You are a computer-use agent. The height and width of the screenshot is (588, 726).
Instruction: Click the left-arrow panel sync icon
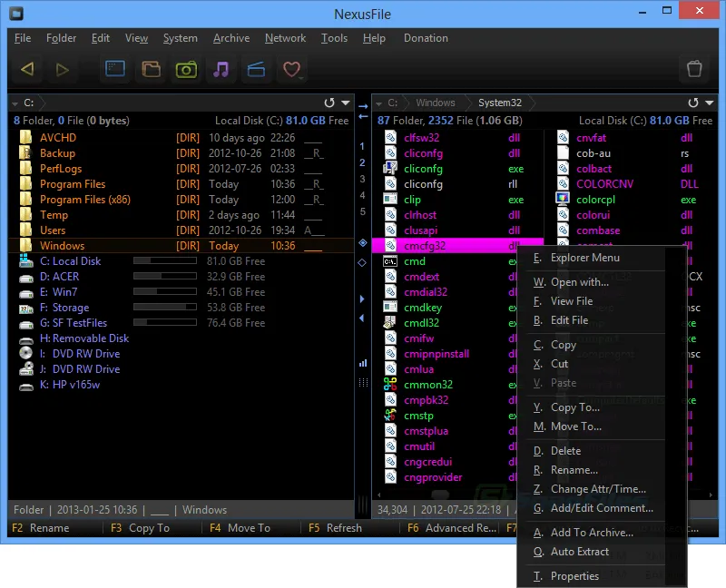[363, 116]
